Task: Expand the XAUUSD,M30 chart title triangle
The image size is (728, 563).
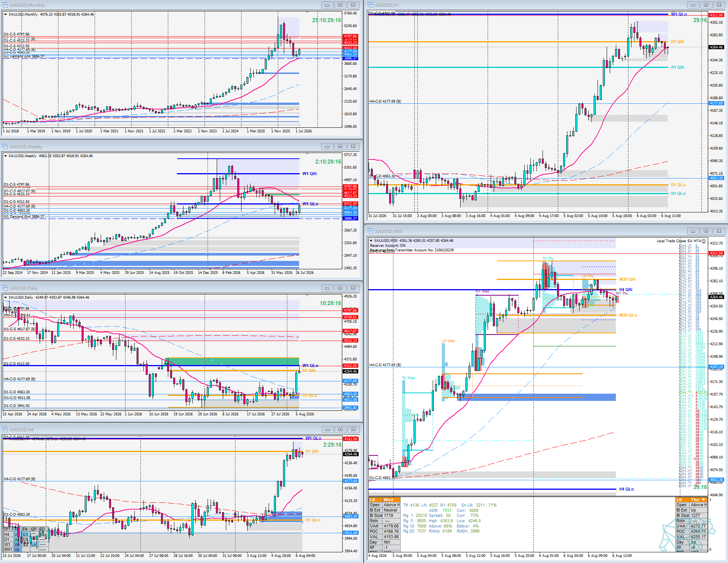Action: (371, 241)
